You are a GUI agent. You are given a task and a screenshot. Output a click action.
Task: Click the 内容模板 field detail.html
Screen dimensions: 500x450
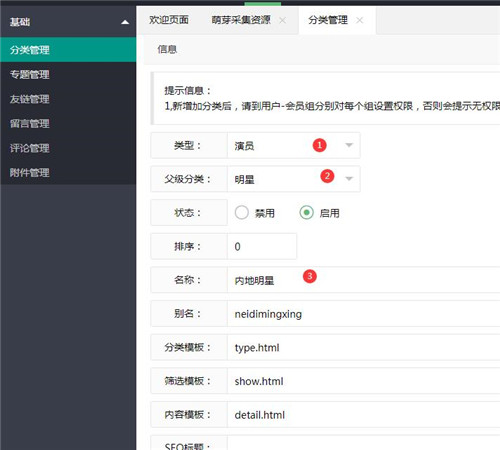[364, 415]
